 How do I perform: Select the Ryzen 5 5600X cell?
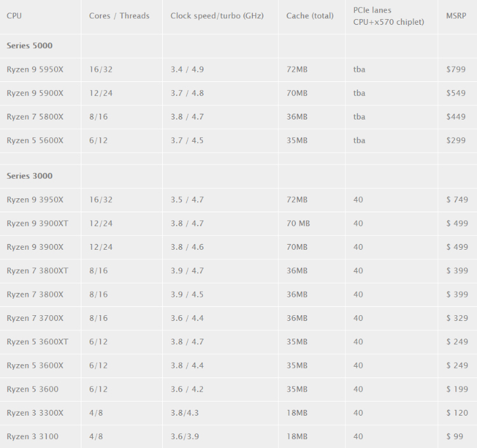(x=35, y=140)
